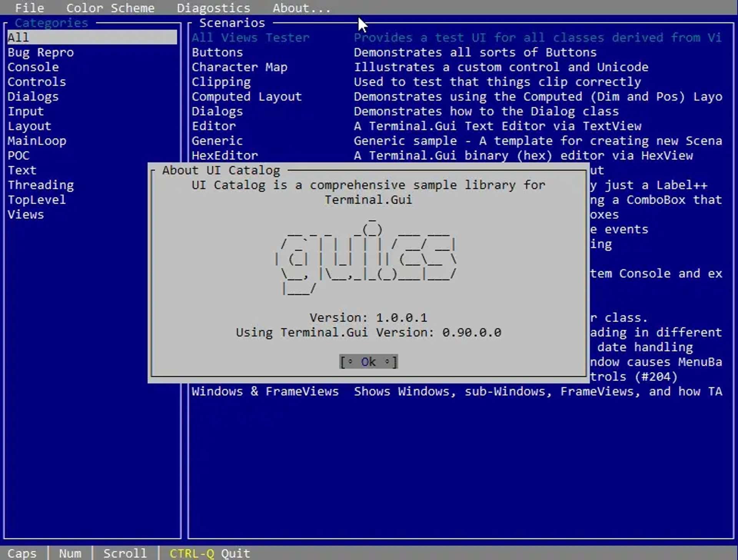
Task: Click the File menu item
Action: point(29,8)
